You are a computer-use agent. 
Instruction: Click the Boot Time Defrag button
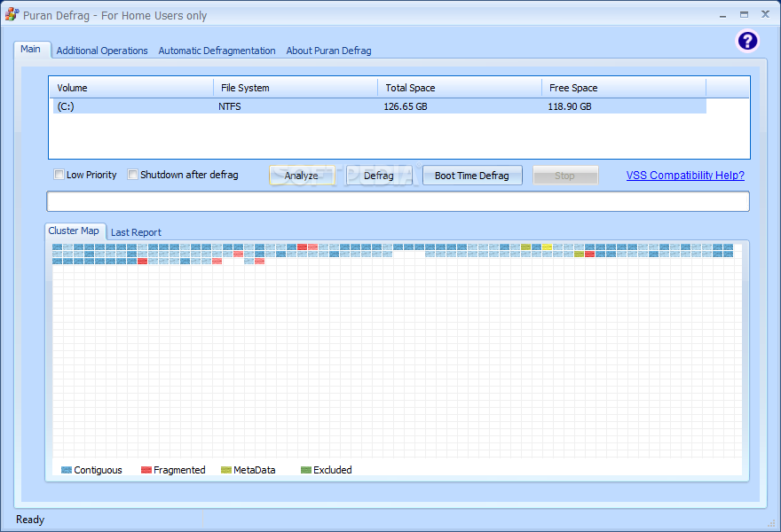tap(472, 176)
